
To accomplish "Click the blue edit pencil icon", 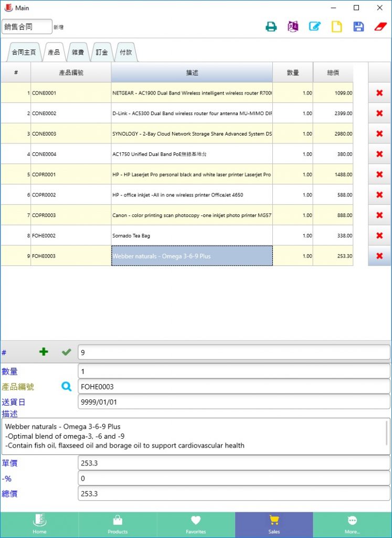I will click(x=315, y=27).
